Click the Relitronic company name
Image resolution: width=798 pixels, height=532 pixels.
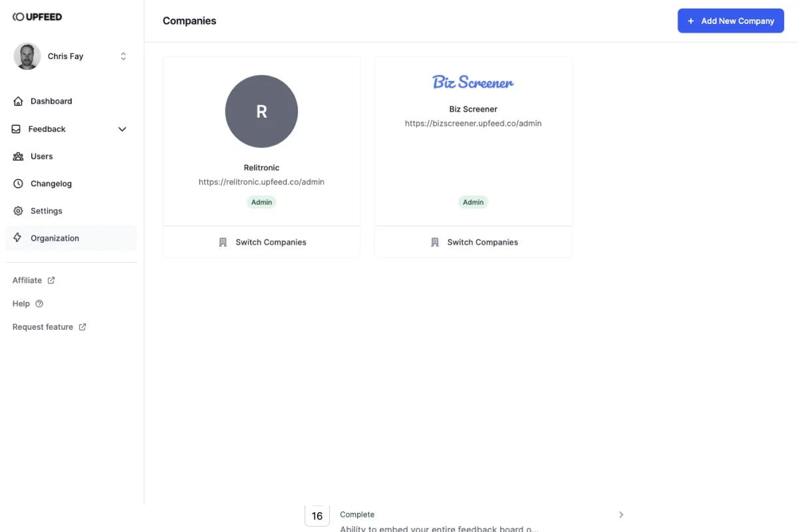(x=261, y=168)
